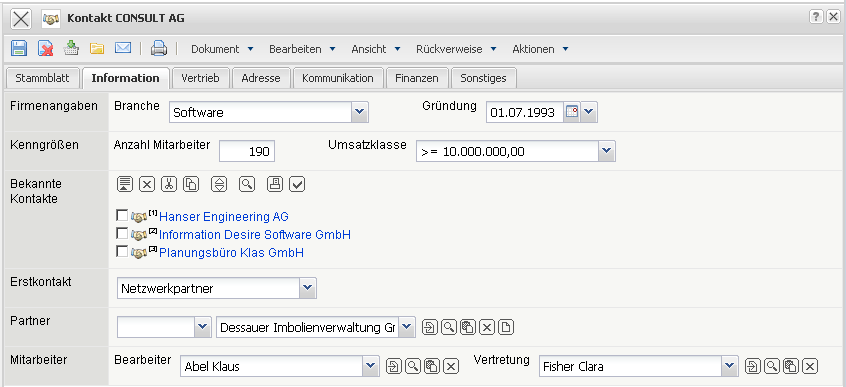
Task: Click the large X button left of the title
Action: pyautogui.click(x=21, y=19)
